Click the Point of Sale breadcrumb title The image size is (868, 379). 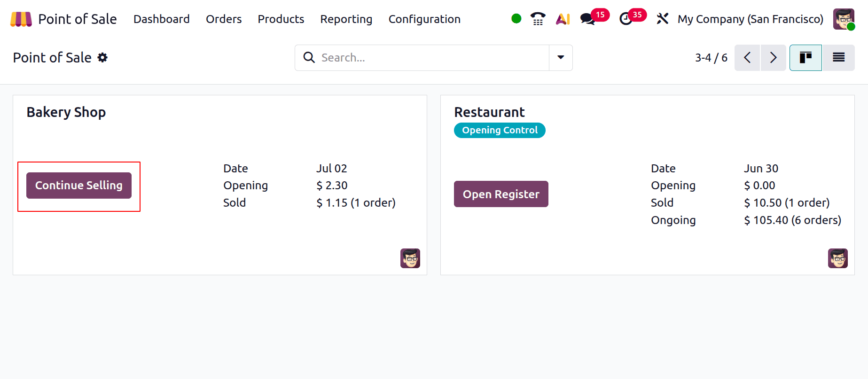click(52, 58)
